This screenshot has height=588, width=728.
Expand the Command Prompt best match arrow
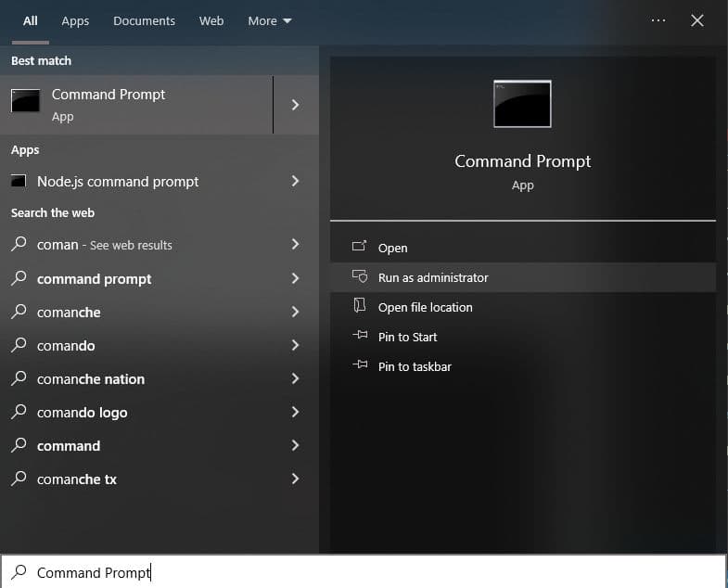[x=295, y=105]
